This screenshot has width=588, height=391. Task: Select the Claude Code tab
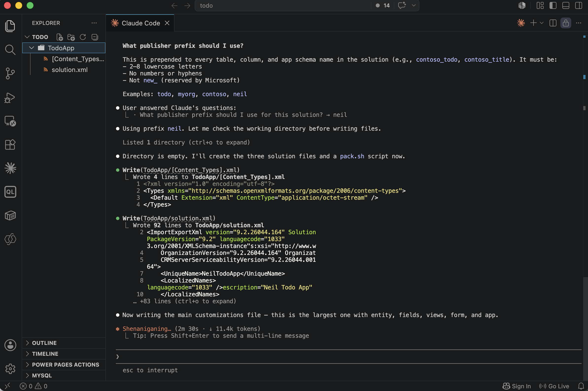(x=140, y=23)
